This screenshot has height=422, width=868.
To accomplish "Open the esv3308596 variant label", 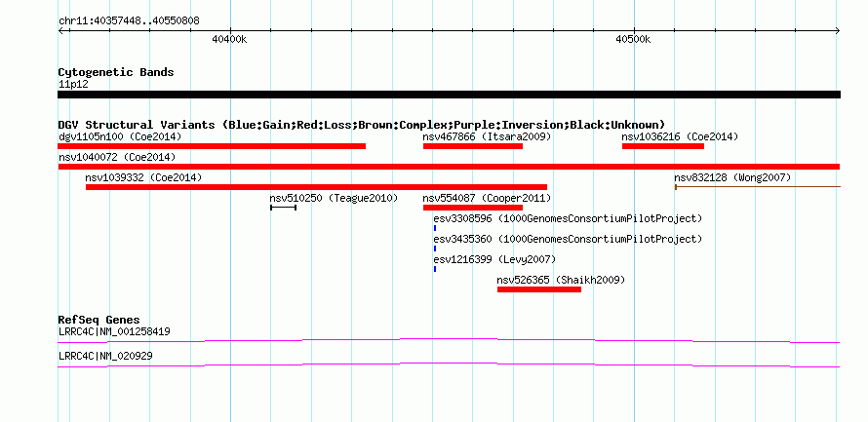I will click(x=568, y=218).
